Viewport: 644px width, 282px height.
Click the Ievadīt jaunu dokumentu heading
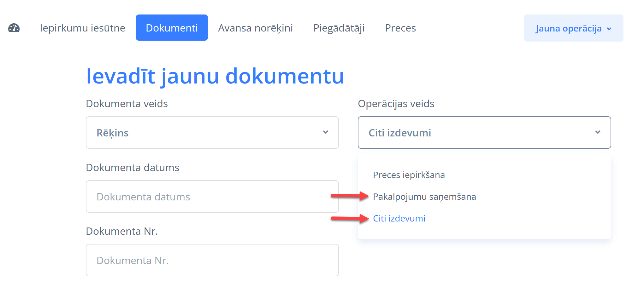(215, 76)
